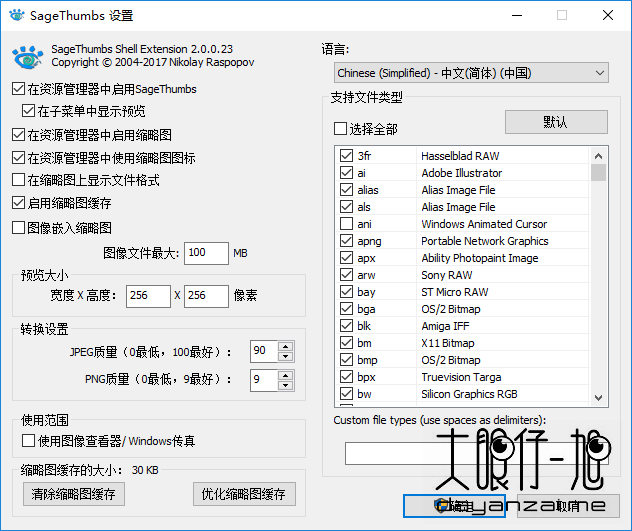
Task: Uncheck the bay ST Micro RAW type
Action: (x=346, y=292)
